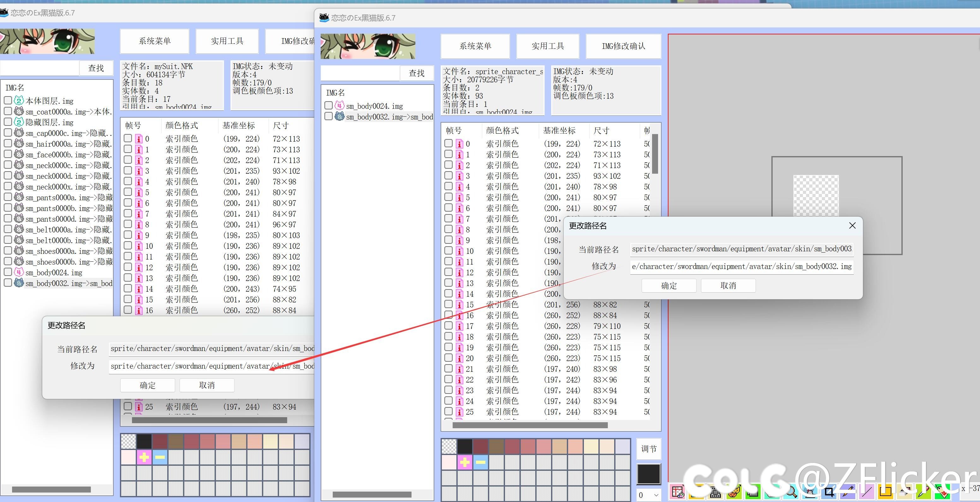Click the large black current color box
Image resolution: width=980 pixels, height=502 pixels.
(649, 474)
